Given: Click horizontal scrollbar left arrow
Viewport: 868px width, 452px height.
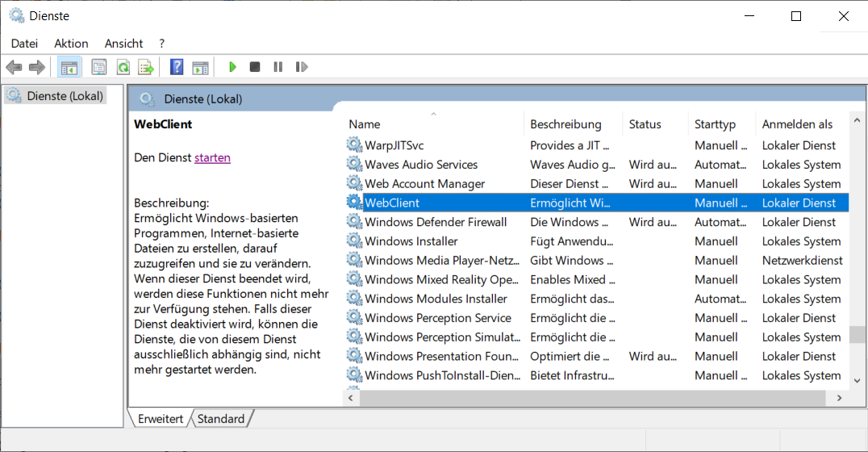Looking at the screenshot, I should [x=350, y=398].
